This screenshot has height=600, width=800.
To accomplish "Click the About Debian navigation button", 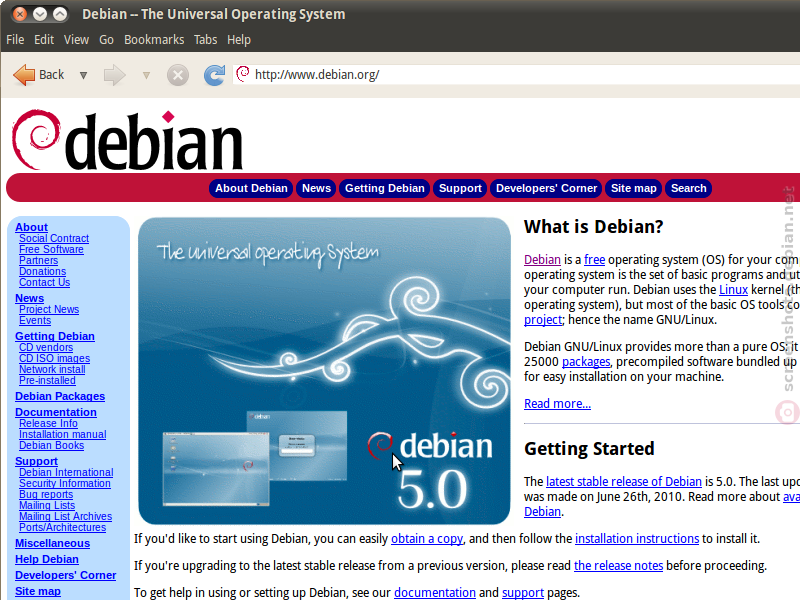I will [251, 188].
